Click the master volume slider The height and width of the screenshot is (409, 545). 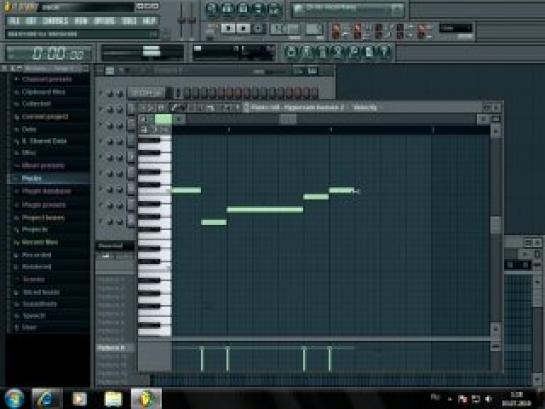pos(181,21)
